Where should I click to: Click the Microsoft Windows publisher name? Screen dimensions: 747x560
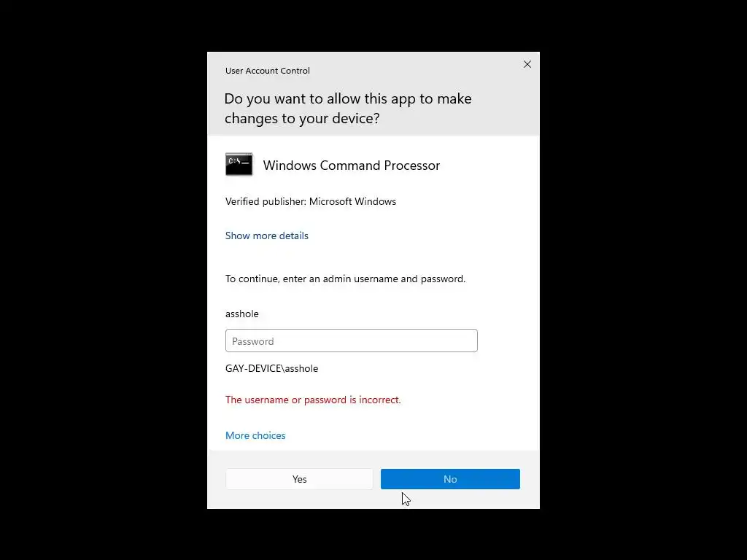(x=352, y=201)
